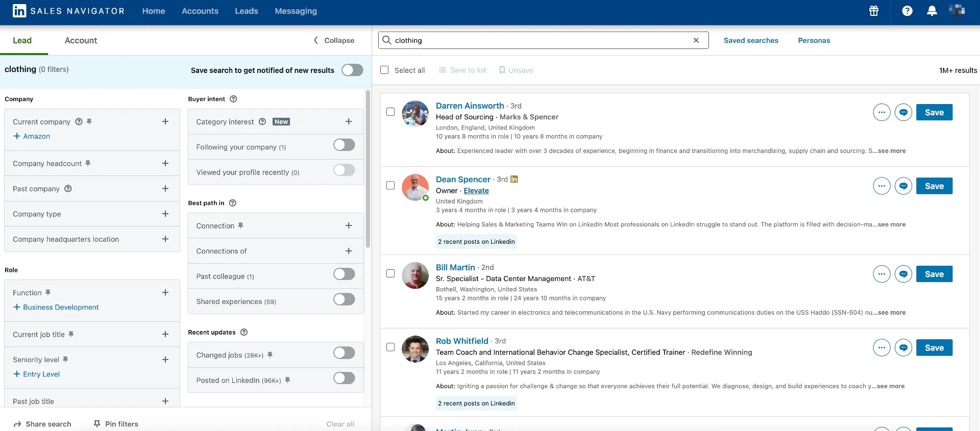Toggle Following your company filter
Viewport: 980px width, 431px height.
(x=344, y=145)
